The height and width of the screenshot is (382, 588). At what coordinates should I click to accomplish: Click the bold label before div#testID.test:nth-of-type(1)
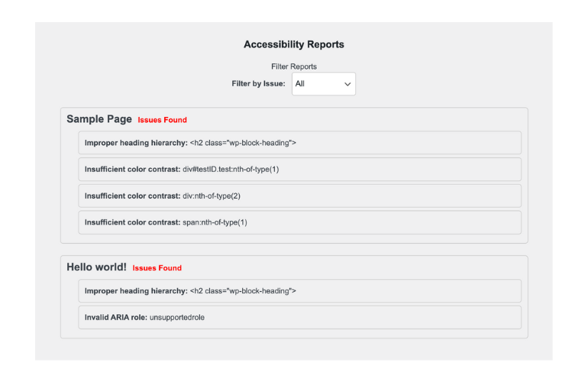tap(133, 170)
